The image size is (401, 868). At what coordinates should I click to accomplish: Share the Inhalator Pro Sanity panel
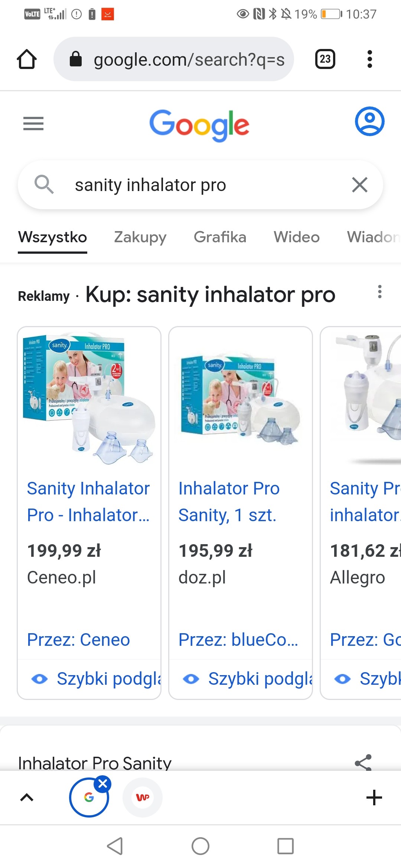pos(363,763)
